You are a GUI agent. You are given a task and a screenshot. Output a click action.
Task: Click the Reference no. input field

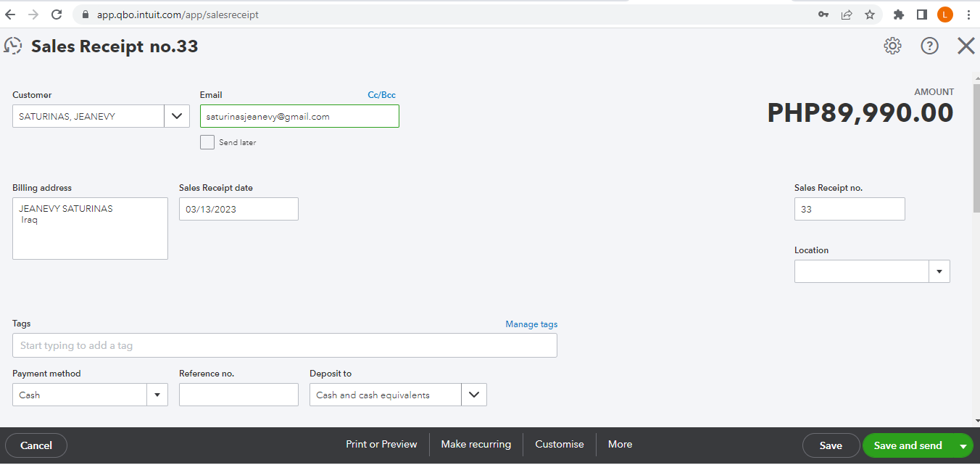238,395
